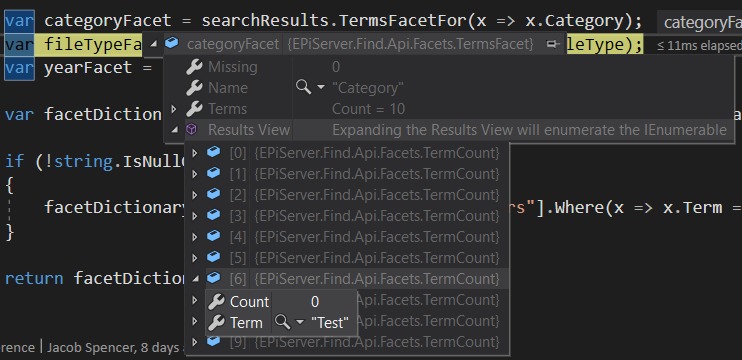Screen dimensions: 742x360
Task: Click the pin icon on categoryFacet datatip
Action: pyautogui.click(x=552, y=44)
